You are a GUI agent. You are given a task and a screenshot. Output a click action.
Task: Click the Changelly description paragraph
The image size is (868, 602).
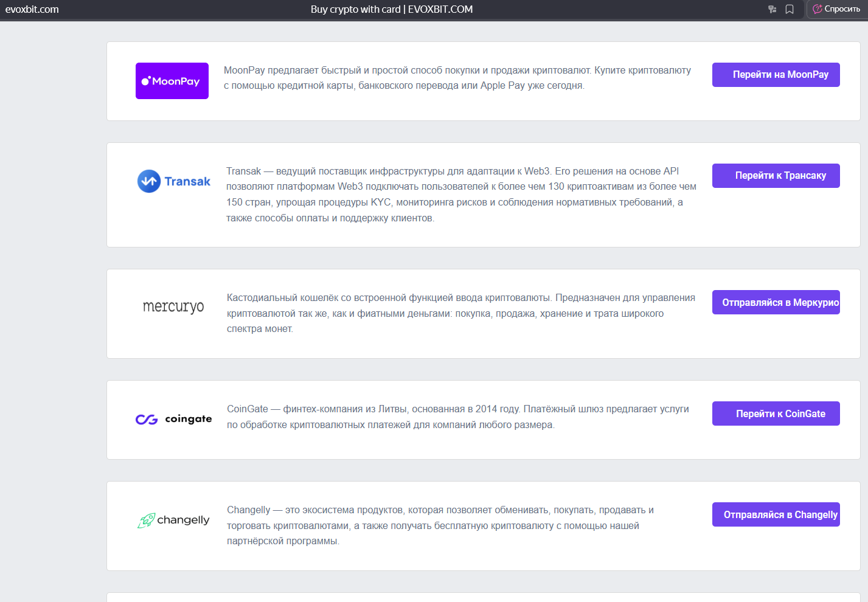point(440,525)
